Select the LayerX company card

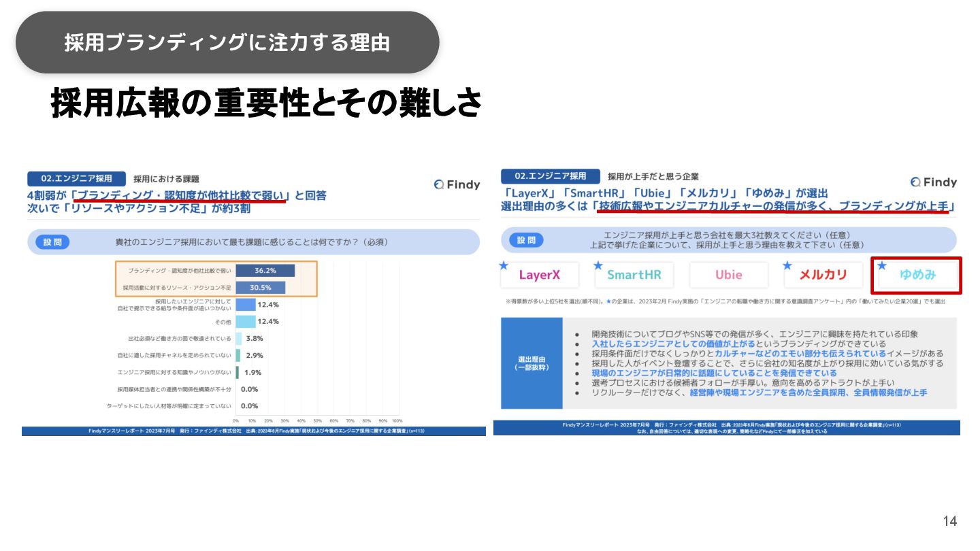coord(540,275)
